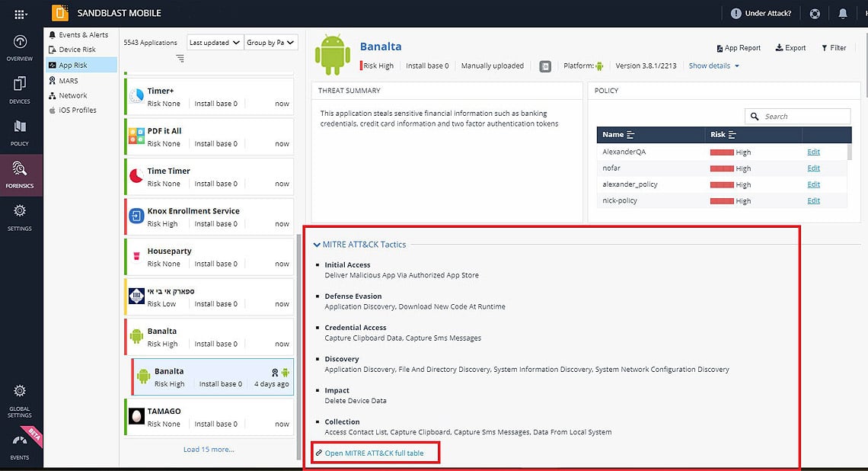This screenshot has width=868, height=471.
Task: Open Settings in the left sidebar
Action: coord(20,217)
